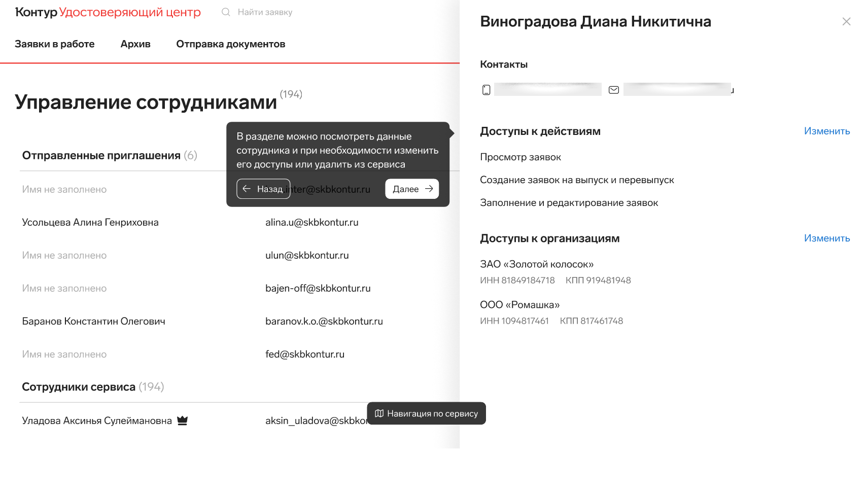This screenshot has height=487, width=868.
Task: Switch to the Архив tab
Action: [135, 44]
